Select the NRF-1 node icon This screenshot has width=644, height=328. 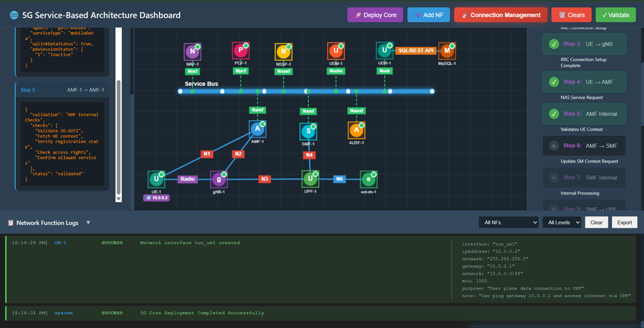coord(192,52)
